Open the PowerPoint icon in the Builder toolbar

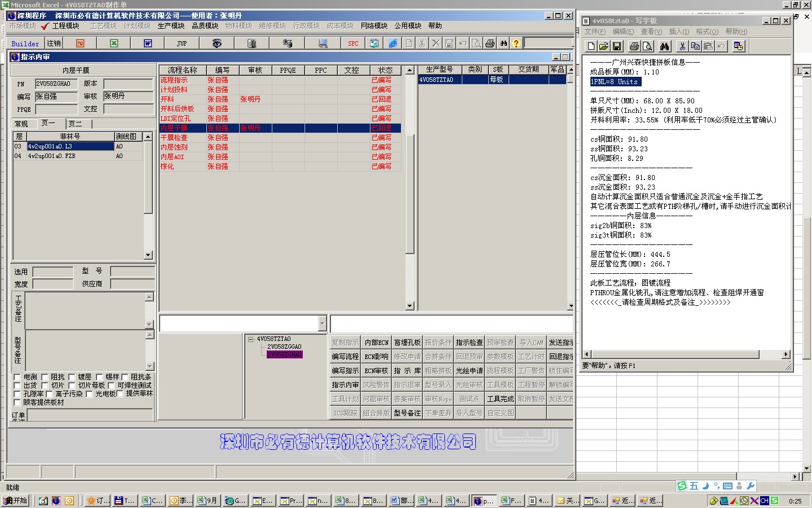[80, 43]
